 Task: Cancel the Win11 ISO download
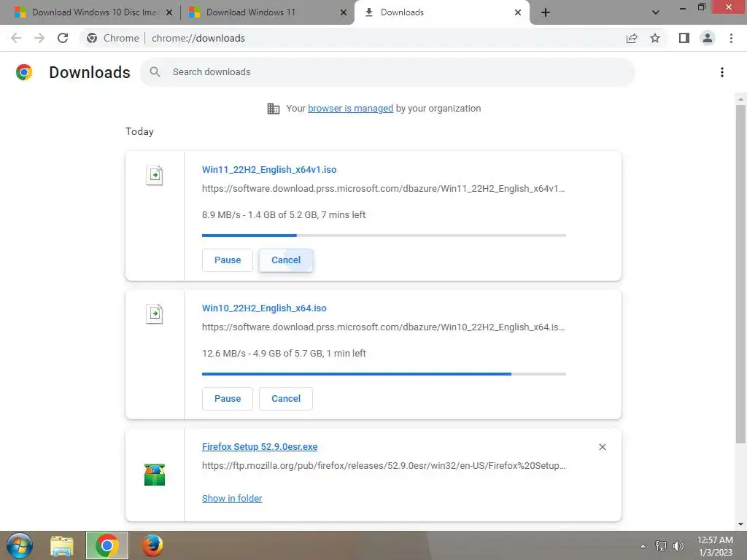tap(286, 260)
